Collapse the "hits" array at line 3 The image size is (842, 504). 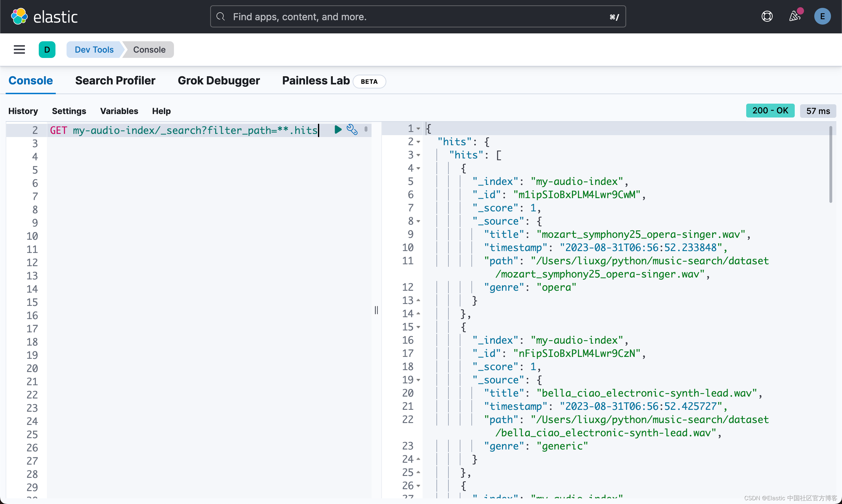click(418, 155)
